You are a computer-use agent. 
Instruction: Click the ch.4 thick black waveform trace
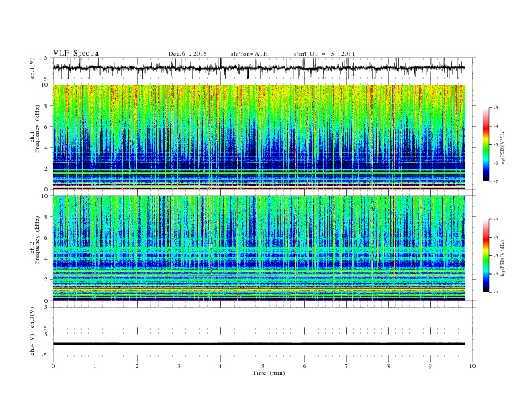(x=259, y=344)
